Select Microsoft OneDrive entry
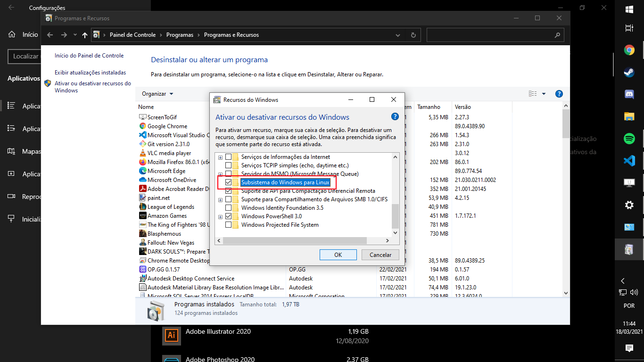Viewport: 644px width, 362px height. point(172,180)
